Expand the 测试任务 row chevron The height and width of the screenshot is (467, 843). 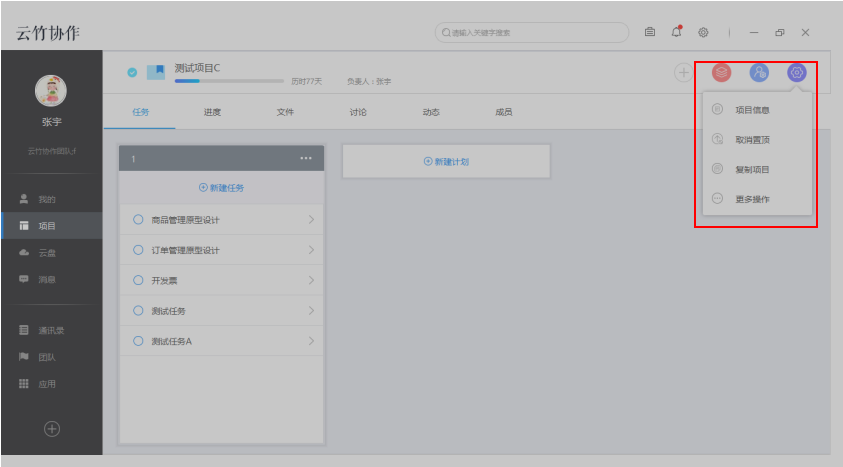tap(311, 311)
